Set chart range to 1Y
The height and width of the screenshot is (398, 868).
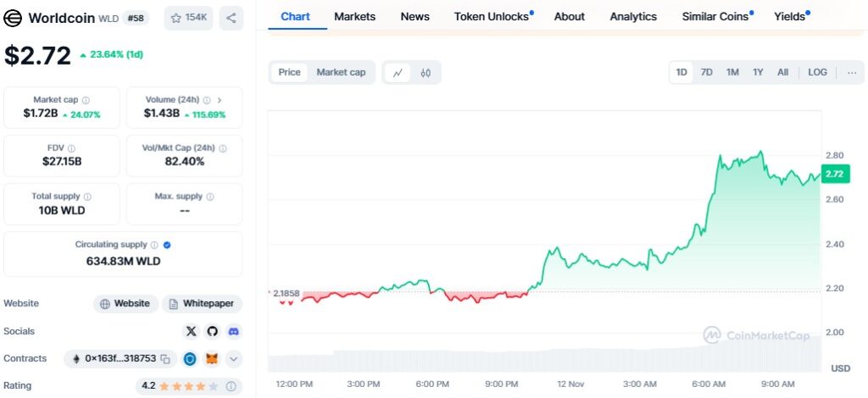(x=758, y=73)
